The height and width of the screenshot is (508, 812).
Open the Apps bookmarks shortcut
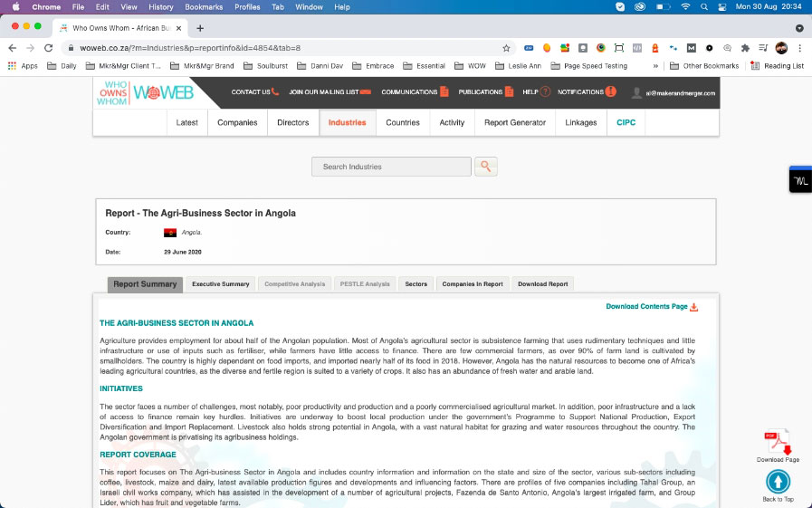(x=23, y=66)
